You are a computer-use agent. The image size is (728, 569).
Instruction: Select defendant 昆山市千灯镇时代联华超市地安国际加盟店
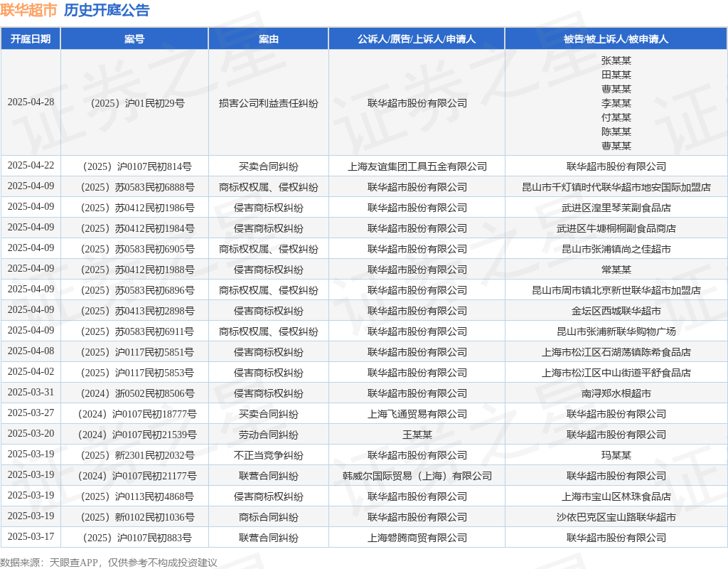tap(616, 187)
